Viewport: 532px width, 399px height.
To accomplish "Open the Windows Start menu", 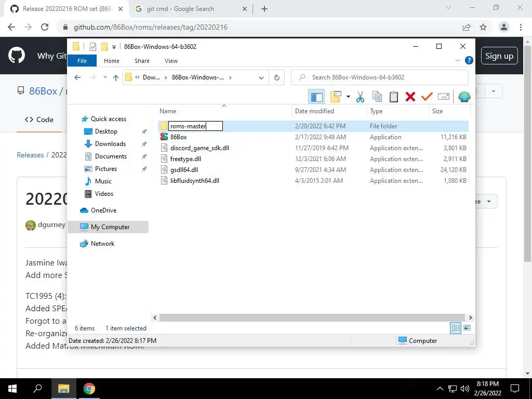I will (x=12, y=389).
